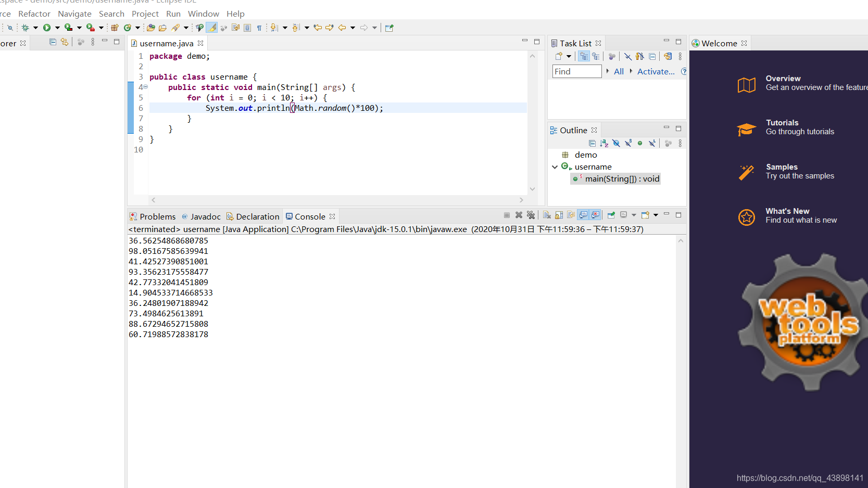Screen dimensions: 868x488
Task: Click the New Java Class icon
Action: [127, 28]
